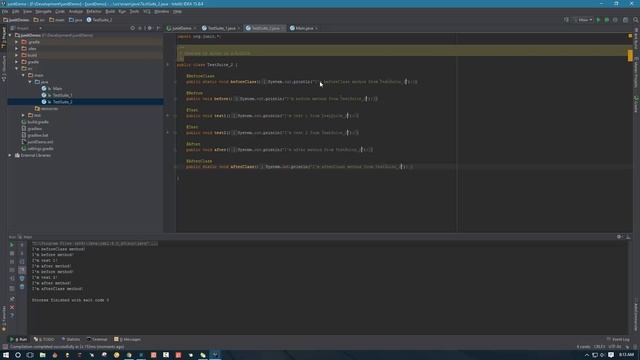Click the TestSuite_2 breadcrumb in navigation bar
Screen dimensions: 640x360
tap(99, 20)
